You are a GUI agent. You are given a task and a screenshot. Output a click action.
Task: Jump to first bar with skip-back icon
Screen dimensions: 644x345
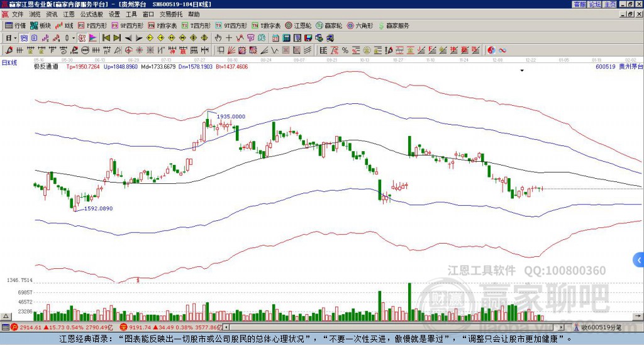pyautogui.click(x=106, y=38)
